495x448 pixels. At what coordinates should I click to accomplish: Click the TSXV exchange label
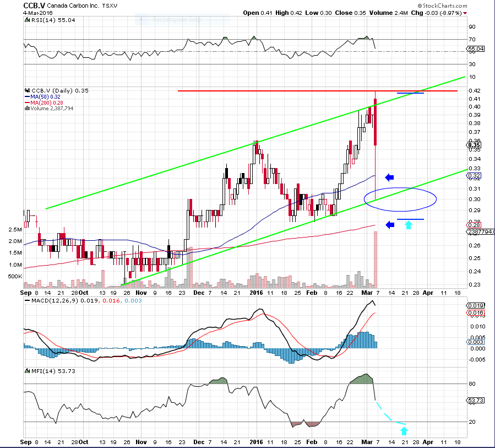tap(110, 6)
